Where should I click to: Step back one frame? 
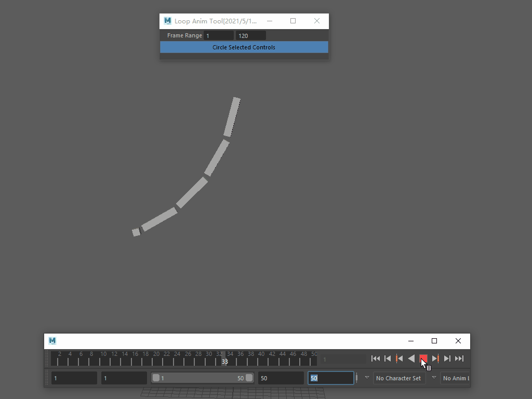pos(388,358)
